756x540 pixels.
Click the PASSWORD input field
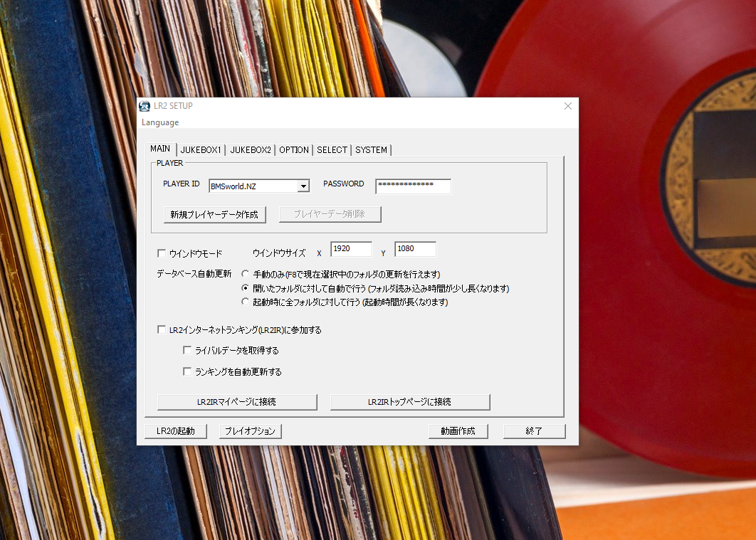[413, 186]
